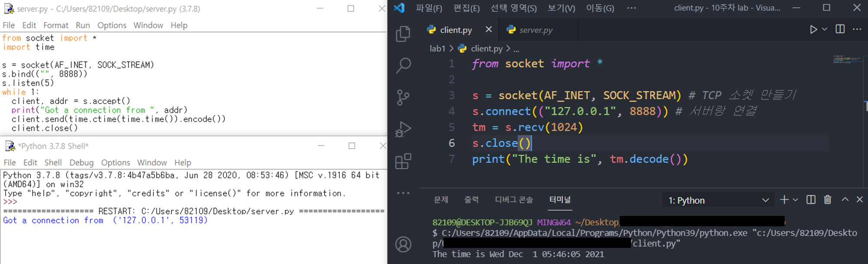Open Options menu in Python Shell window
This screenshot has height=264, width=868.
115,163
